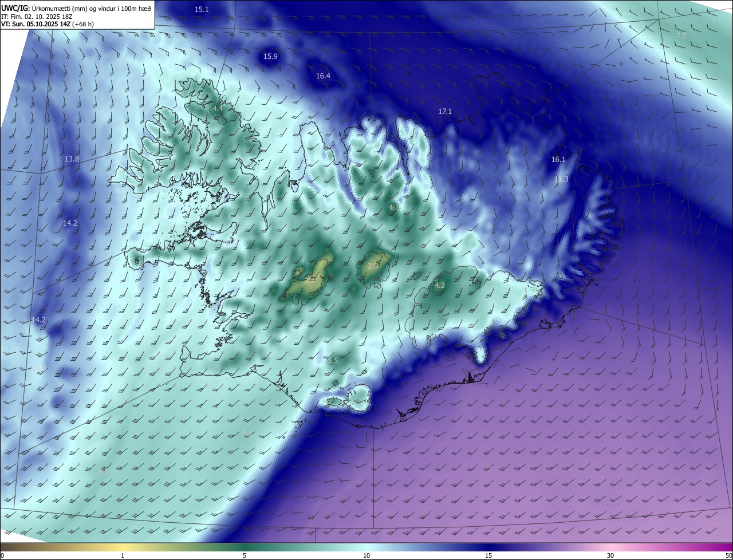Click the 30 tick on the color scale
Image resolution: width=733 pixels, height=560 pixels.
(x=610, y=555)
